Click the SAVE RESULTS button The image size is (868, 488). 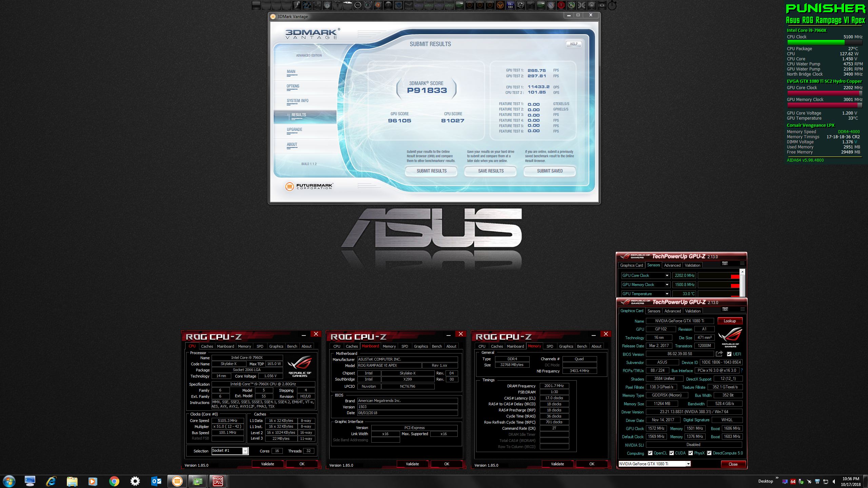coord(491,171)
